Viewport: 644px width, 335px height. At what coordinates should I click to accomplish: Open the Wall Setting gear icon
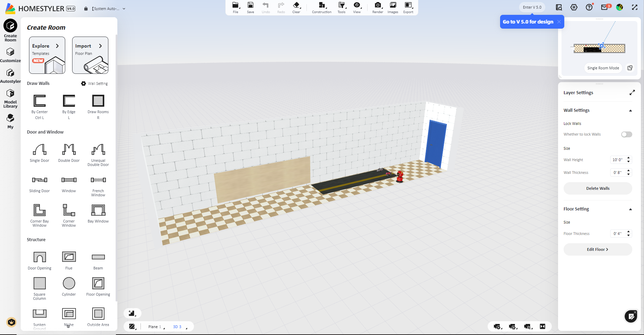[x=83, y=83]
